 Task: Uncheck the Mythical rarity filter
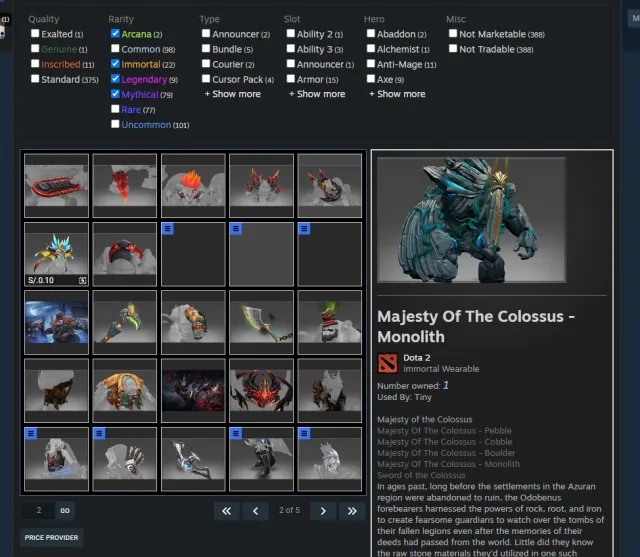(115, 94)
